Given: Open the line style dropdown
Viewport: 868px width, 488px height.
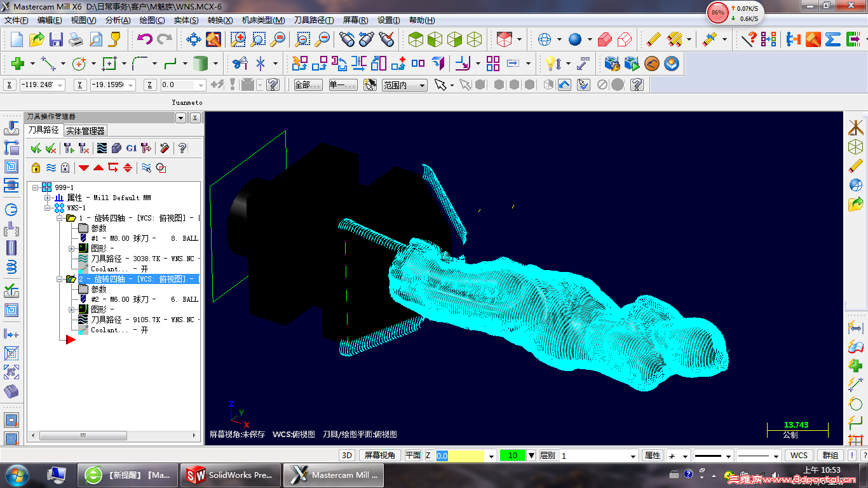Looking at the screenshot, I should 728,456.
